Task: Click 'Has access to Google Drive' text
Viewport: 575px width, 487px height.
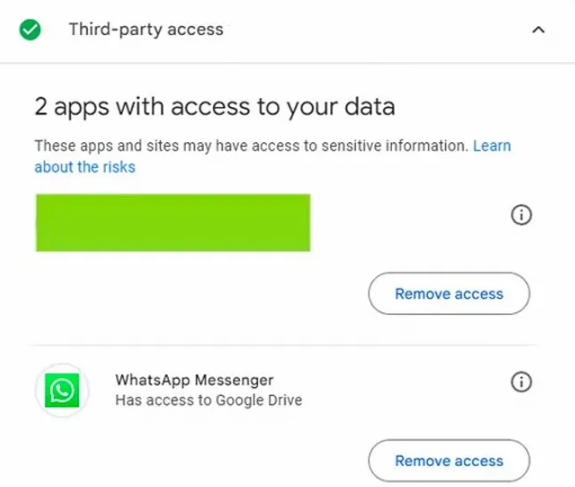Action: coord(209,400)
